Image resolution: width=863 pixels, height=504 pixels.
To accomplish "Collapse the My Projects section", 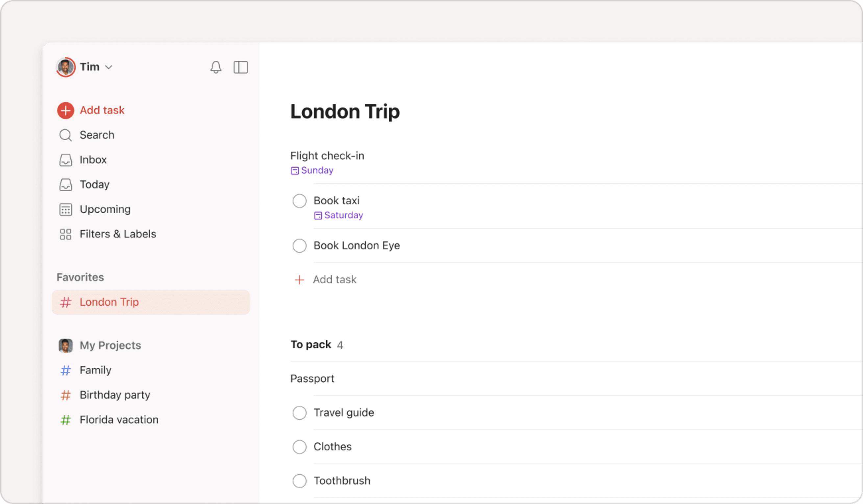I will pyautogui.click(x=110, y=345).
